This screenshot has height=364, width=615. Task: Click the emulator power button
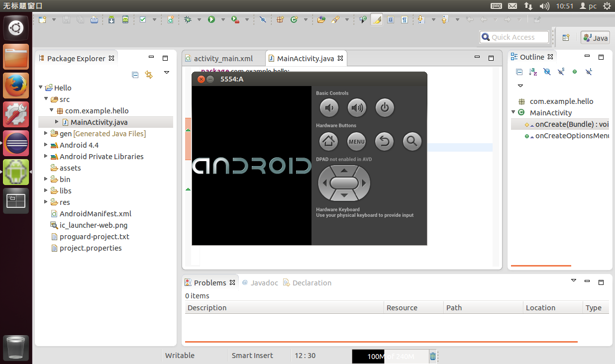pyautogui.click(x=385, y=107)
